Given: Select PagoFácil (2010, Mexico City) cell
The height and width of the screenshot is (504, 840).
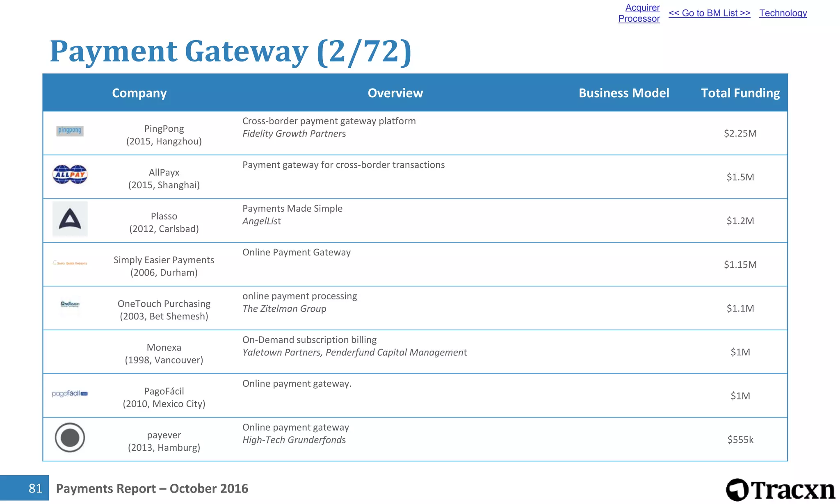Looking at the screenshot, I should click(164, 397).
